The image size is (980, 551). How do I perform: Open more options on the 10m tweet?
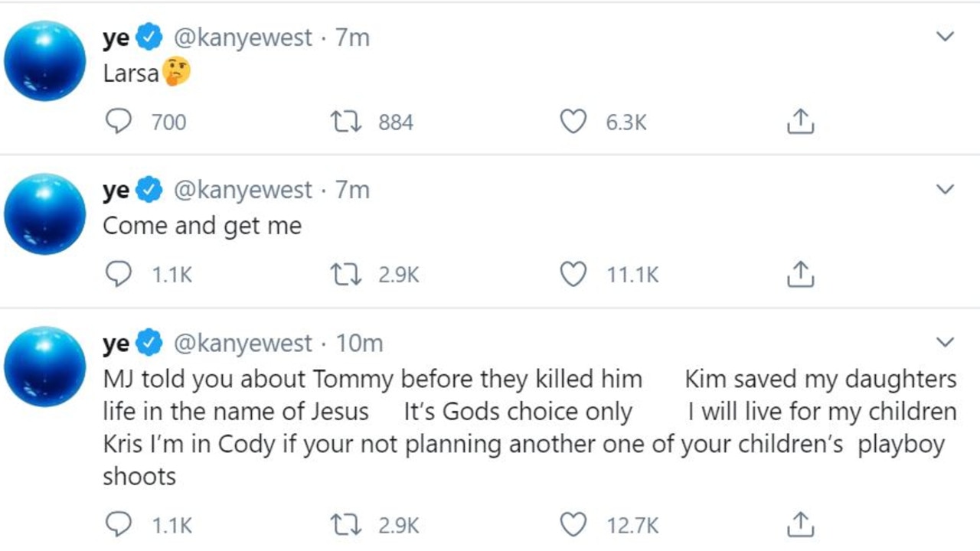click(946, 342)
